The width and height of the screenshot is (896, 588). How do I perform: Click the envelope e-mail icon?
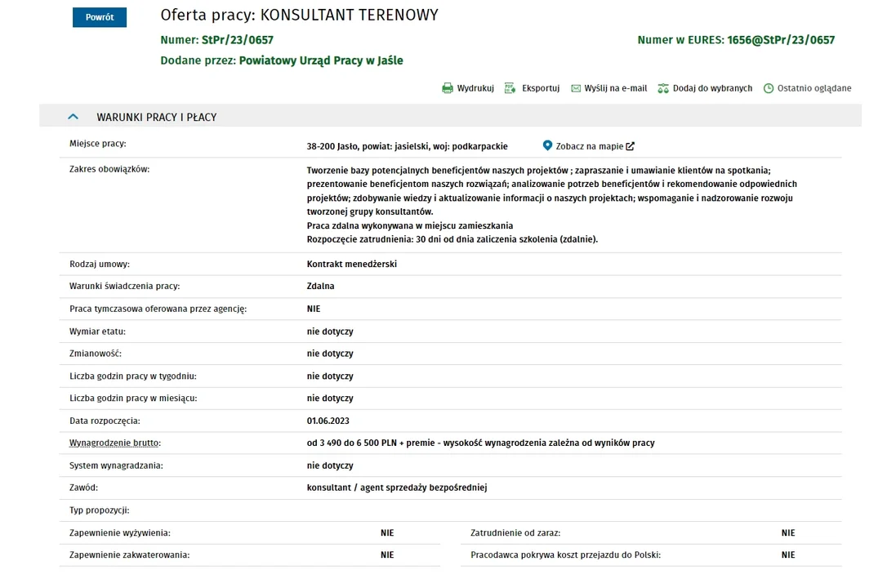pos(576,88)
